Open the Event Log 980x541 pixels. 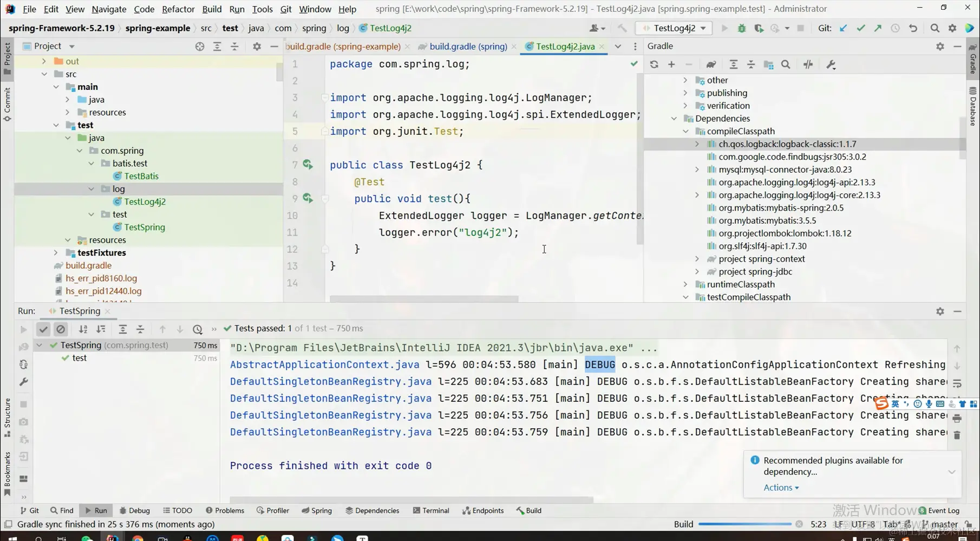coord(939,511)
